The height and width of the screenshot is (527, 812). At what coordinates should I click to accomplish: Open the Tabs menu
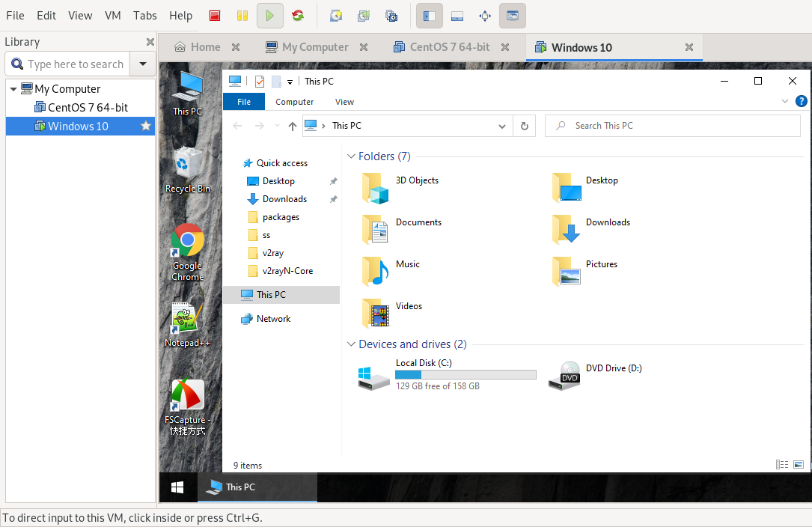tap(145, 16)
